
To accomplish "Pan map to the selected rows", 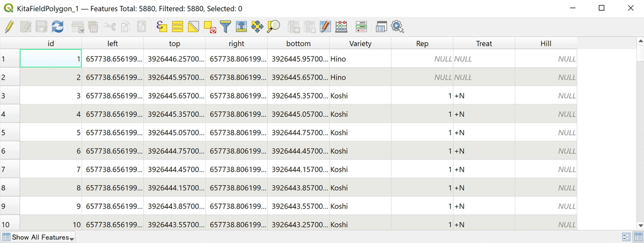I will coord(257,26).
